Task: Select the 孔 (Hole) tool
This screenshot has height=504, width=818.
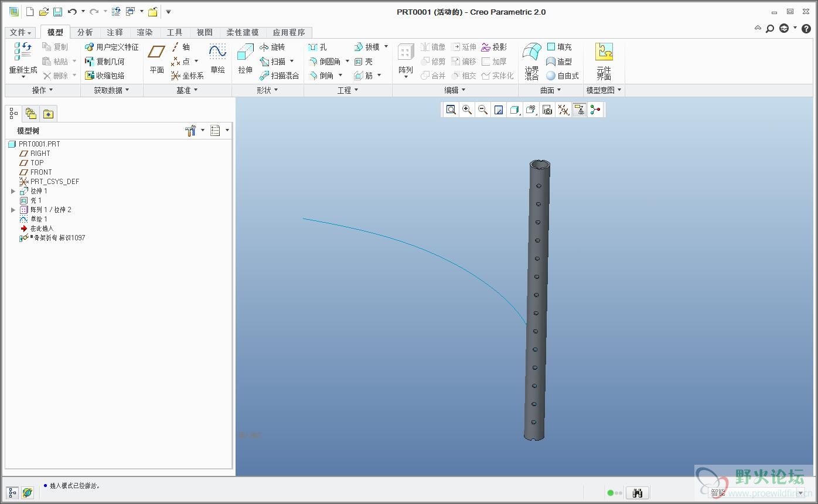Action: pos(318,47)
